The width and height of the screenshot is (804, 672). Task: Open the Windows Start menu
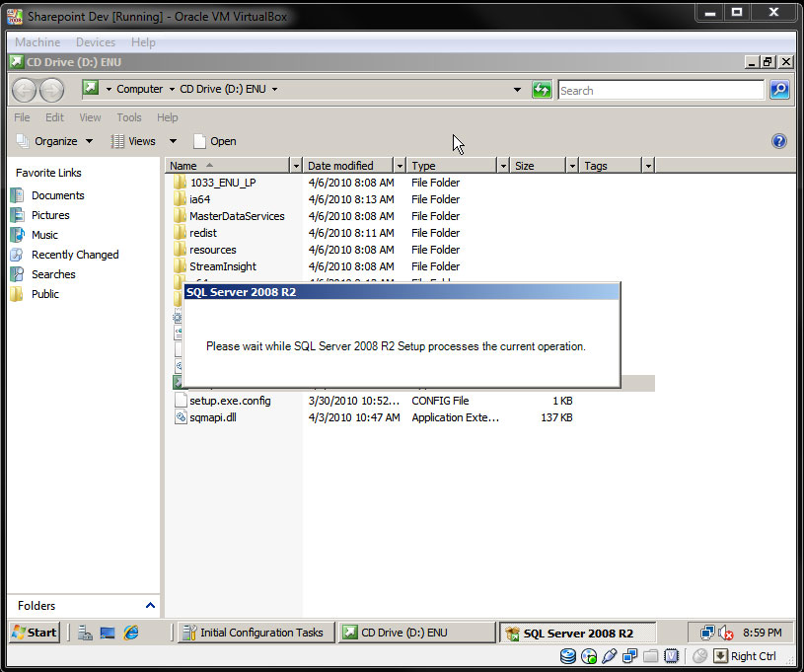[x=35, y=633]
